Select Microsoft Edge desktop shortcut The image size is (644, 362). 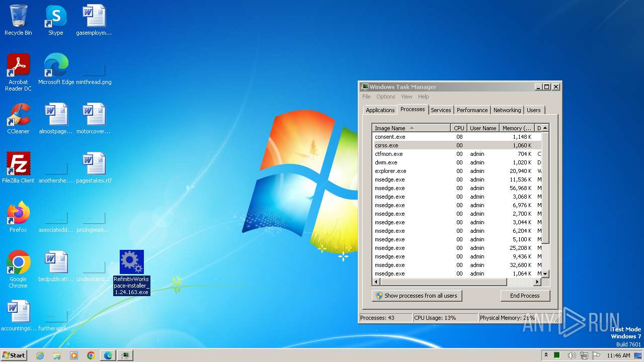coord(56,69)
